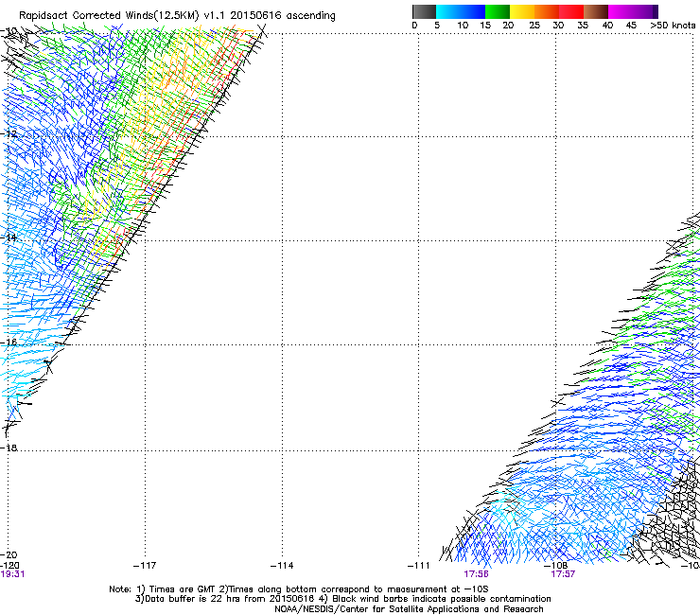Click the red 30-35 knots color segment
This screenshot has height=615, width=700.
pyautogui.click(x=571, y=11)
